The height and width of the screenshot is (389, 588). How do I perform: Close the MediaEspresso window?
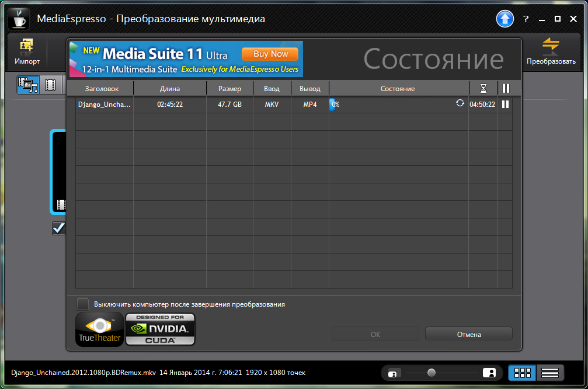pyautogui.click(x=573, y=19)
